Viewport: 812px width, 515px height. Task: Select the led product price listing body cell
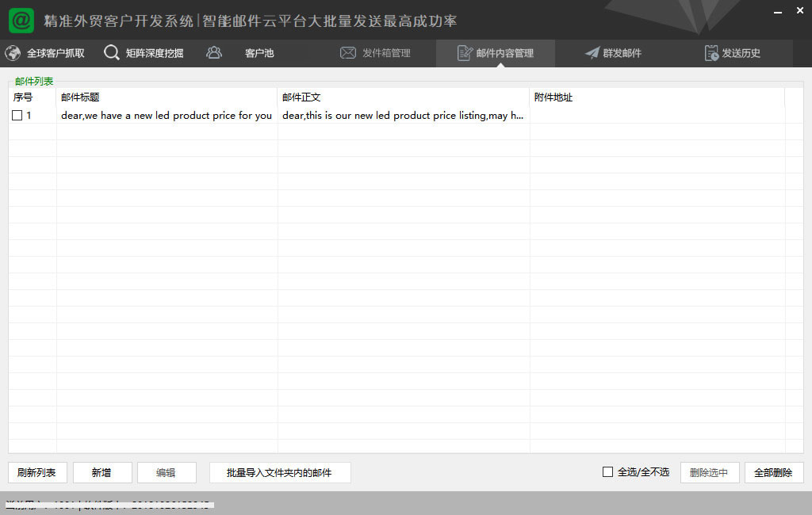coord(403,116)
